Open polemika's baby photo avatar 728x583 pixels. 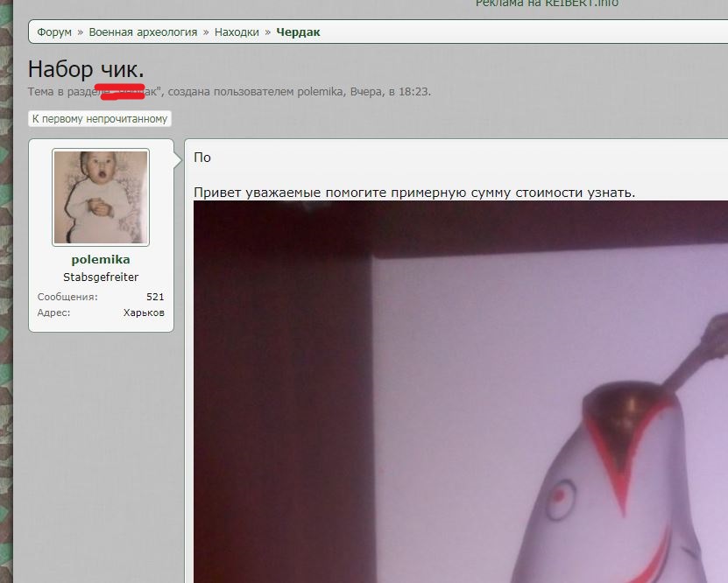(x=101, y=197)
